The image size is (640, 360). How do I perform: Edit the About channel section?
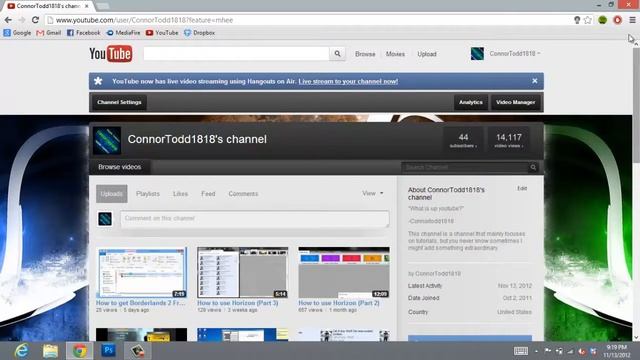click(x=522, y=188)
